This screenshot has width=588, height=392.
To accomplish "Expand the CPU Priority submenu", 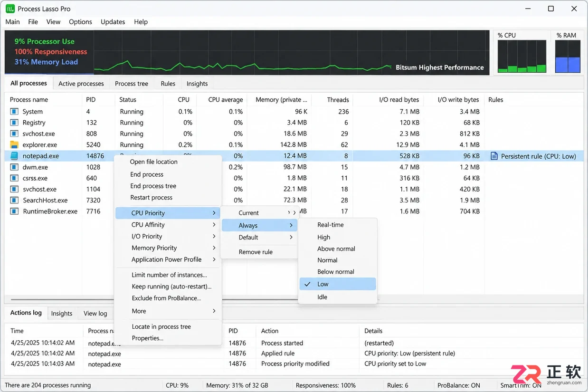I will pos(167,213).
